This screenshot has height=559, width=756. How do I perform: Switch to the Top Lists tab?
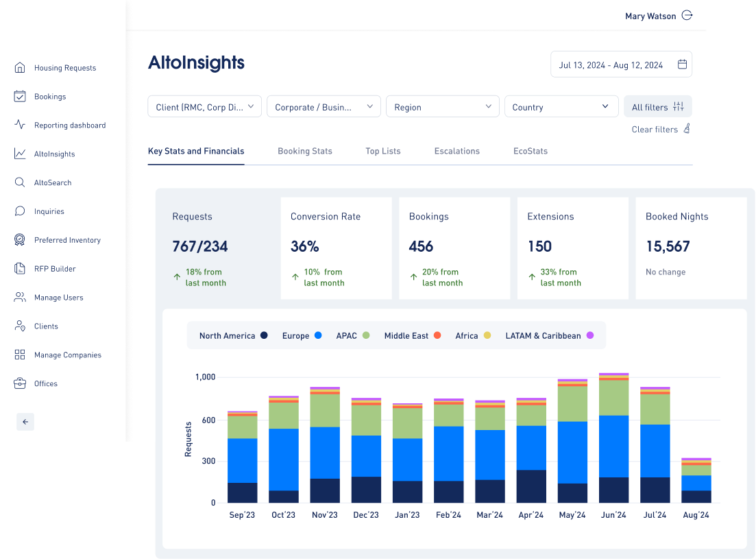(x=383, y=152)
